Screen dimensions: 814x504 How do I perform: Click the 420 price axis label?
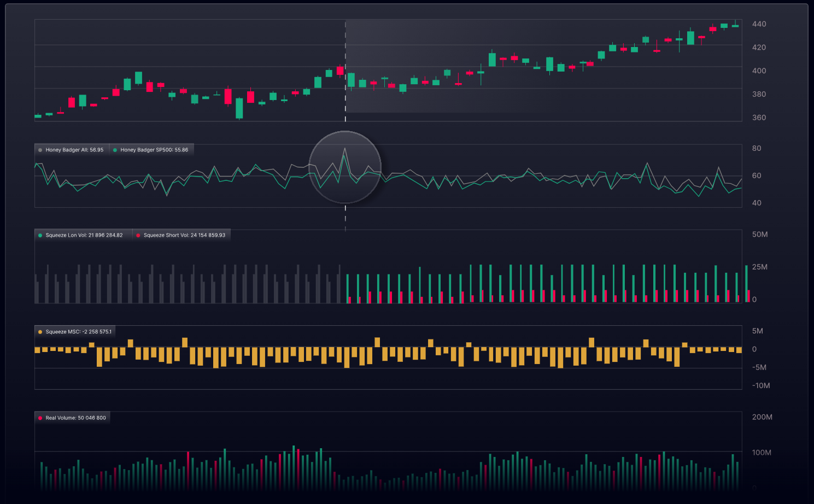point(759,48)
